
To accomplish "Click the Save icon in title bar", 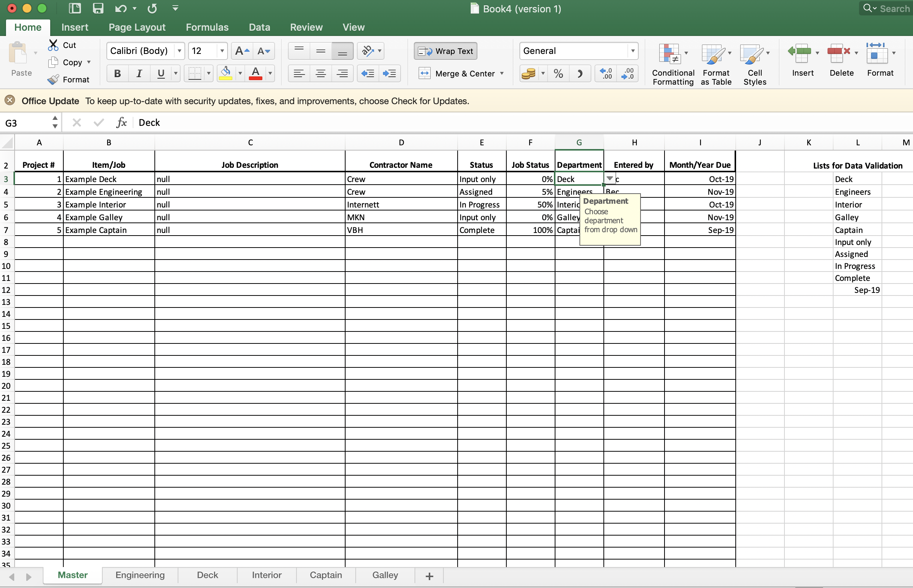I will tap(98, 8).
